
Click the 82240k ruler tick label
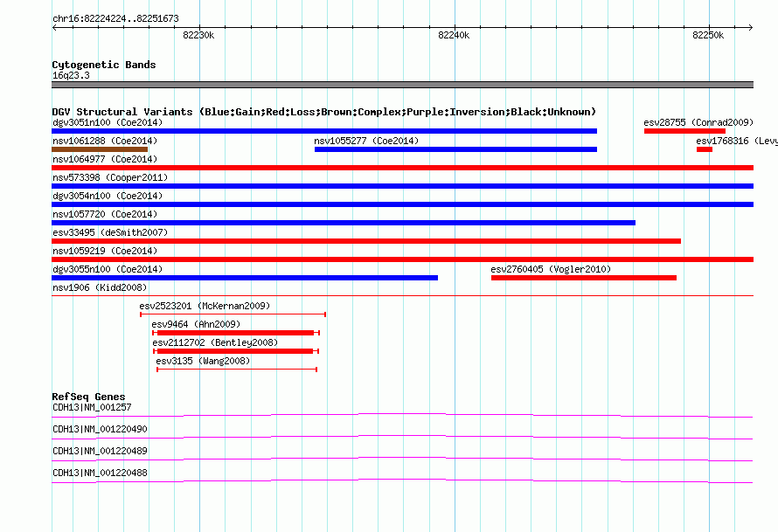pyautogui.click(x=454, y=35)
